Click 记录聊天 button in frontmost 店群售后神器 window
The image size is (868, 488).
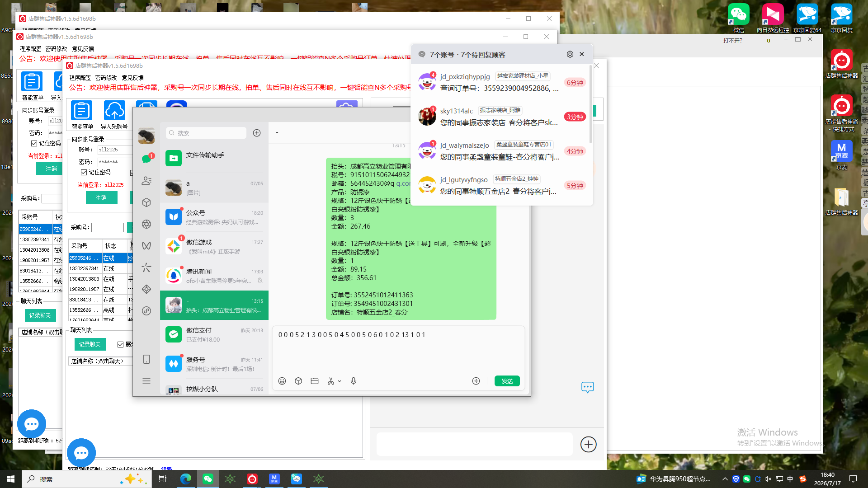(90, 344)
